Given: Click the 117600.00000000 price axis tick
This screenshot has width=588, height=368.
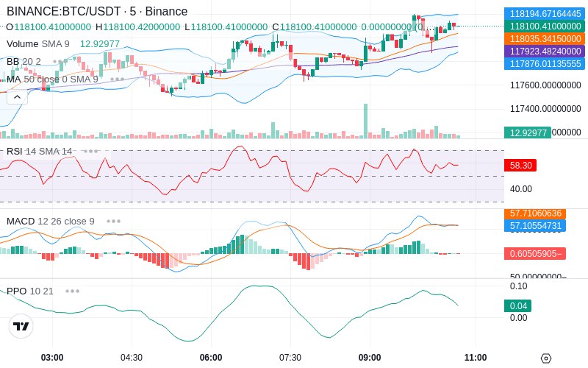Looking at the screenshot, I should (545, 85).
